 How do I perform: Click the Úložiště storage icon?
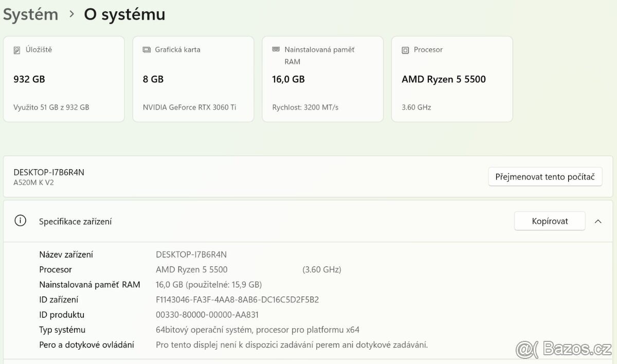18,49
